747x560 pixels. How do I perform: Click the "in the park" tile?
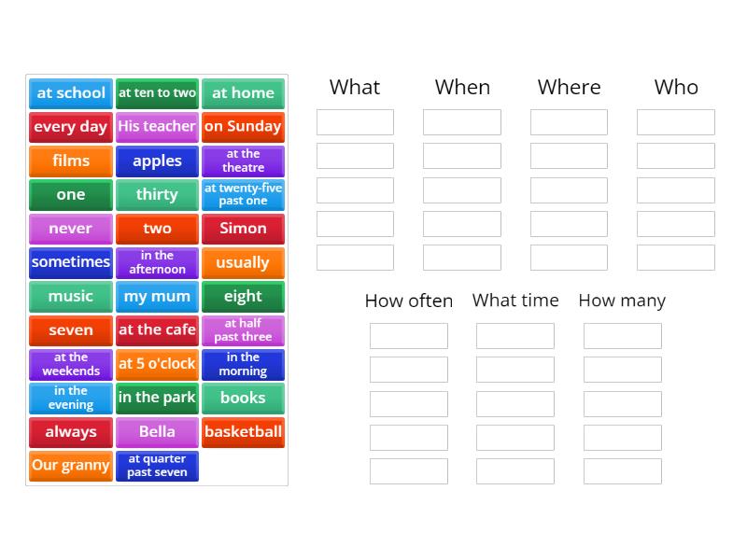[x=157, y=398]
